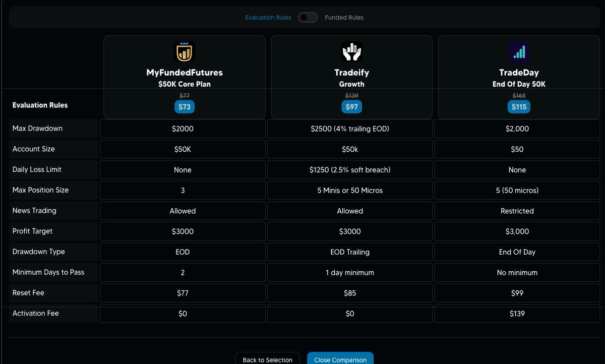605x364 pixels.
Task: Click TradeDay End Of Day drawdown cell
Action: [x=517, y=252]
